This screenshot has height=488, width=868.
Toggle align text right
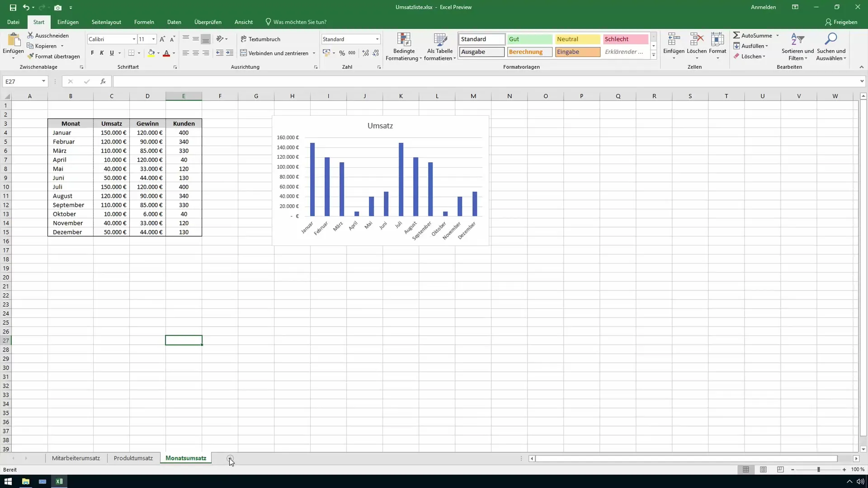(x=206, y=53)
